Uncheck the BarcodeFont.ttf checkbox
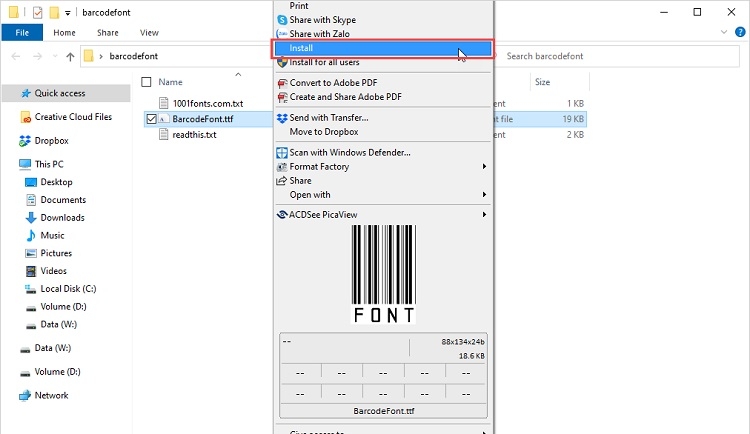Image resolution: width=750 pixels, height=434 pixels. point(152,119)
